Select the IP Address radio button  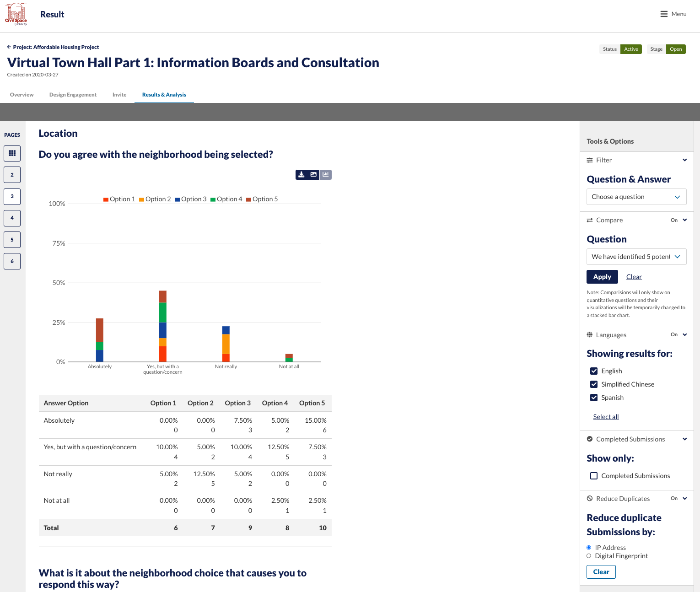[x=589, y=548]
